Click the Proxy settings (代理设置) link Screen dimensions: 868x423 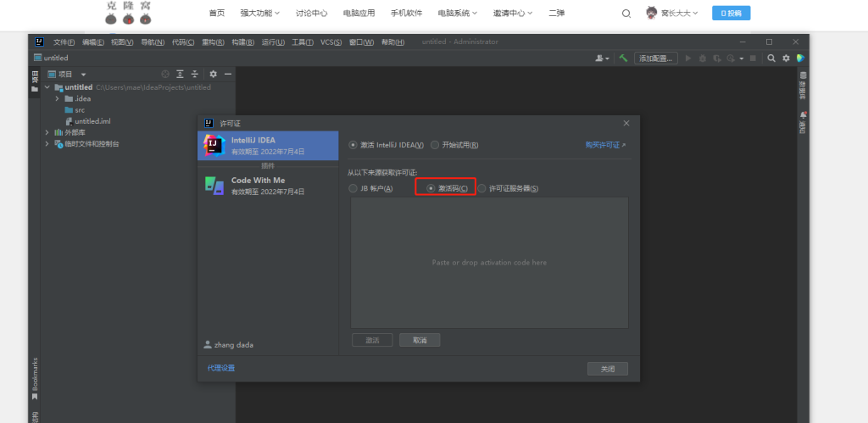click(x=221, y=368)
